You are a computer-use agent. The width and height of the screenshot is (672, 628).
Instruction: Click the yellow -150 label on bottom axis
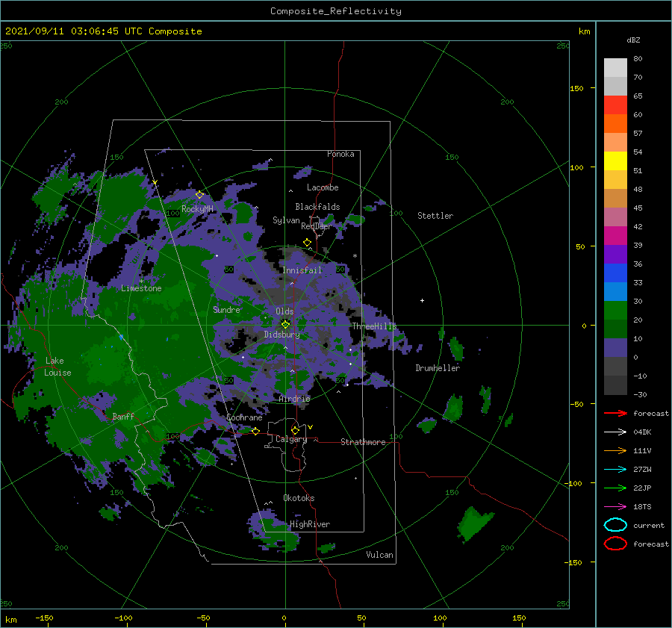(x=44, y=618)
